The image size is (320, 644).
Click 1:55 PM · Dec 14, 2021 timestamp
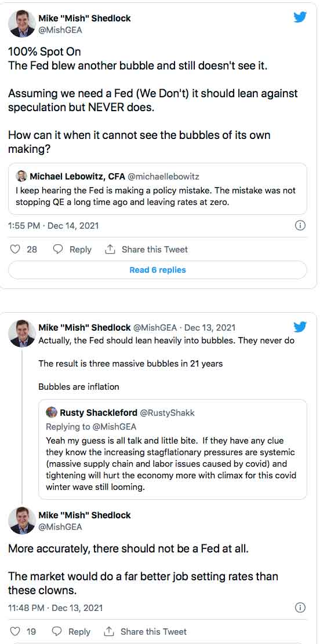[x=53, y=225]
